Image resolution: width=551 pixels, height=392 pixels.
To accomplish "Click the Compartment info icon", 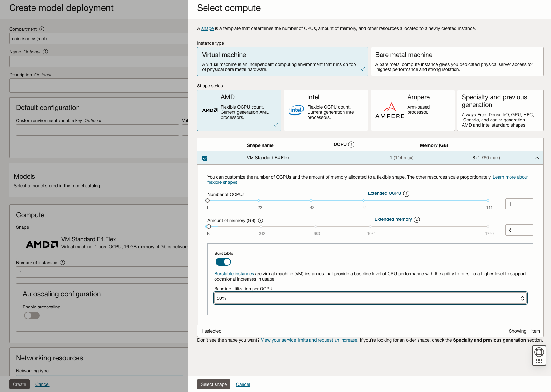I will click(x=42, y=29).
